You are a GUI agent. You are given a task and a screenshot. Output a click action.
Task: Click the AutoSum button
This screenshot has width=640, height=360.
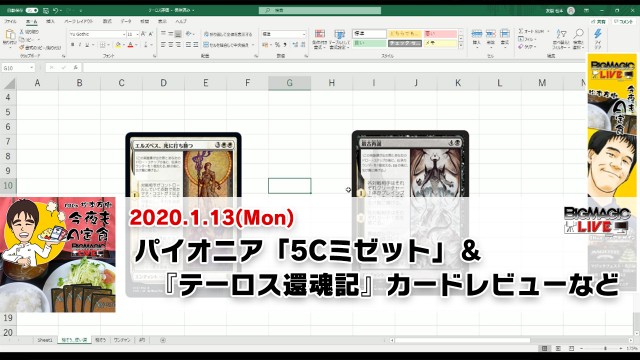(531, 31)
